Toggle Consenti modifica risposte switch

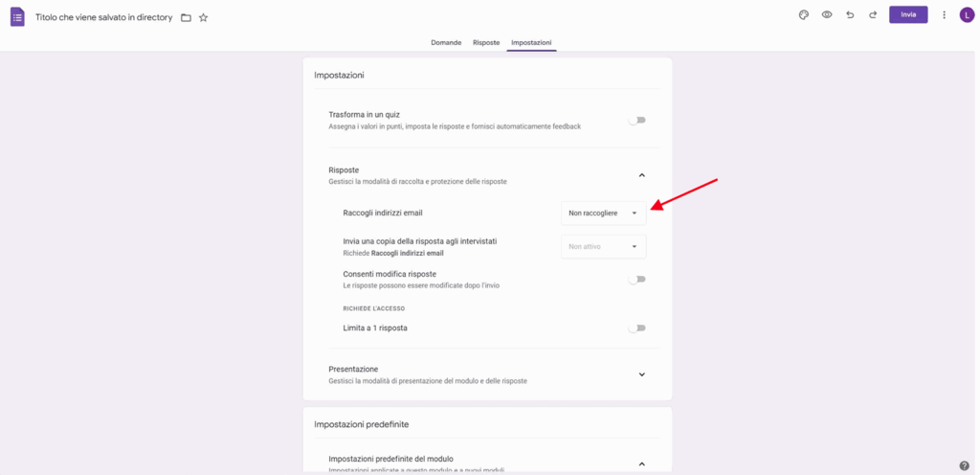click(637, 280)
